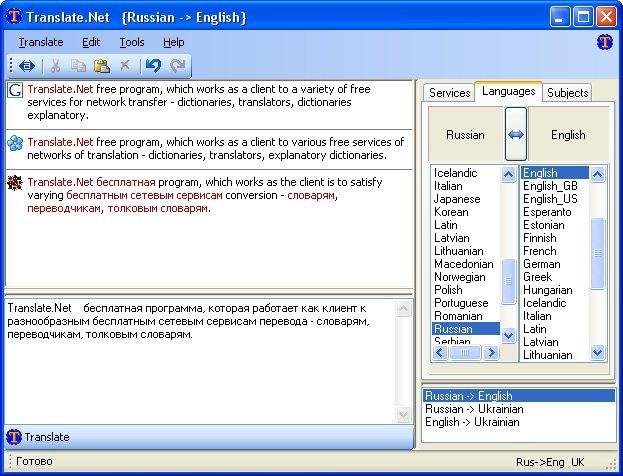Click the translate arrows toolbar icon

tap(27, 66)
